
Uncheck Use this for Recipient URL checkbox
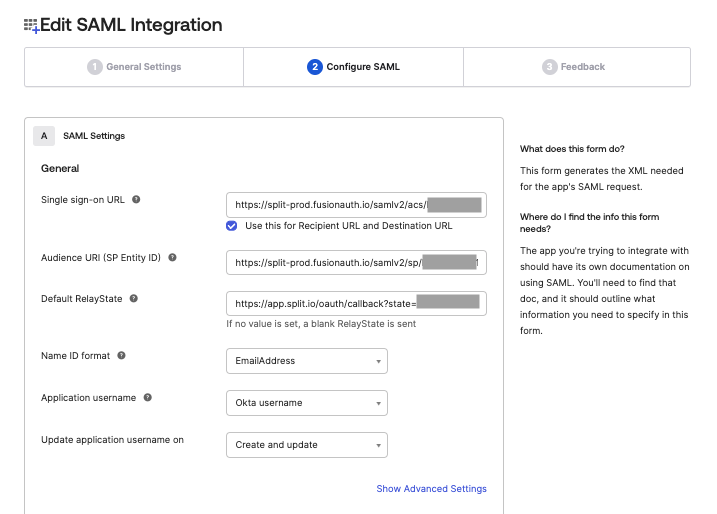coord(232,226)
